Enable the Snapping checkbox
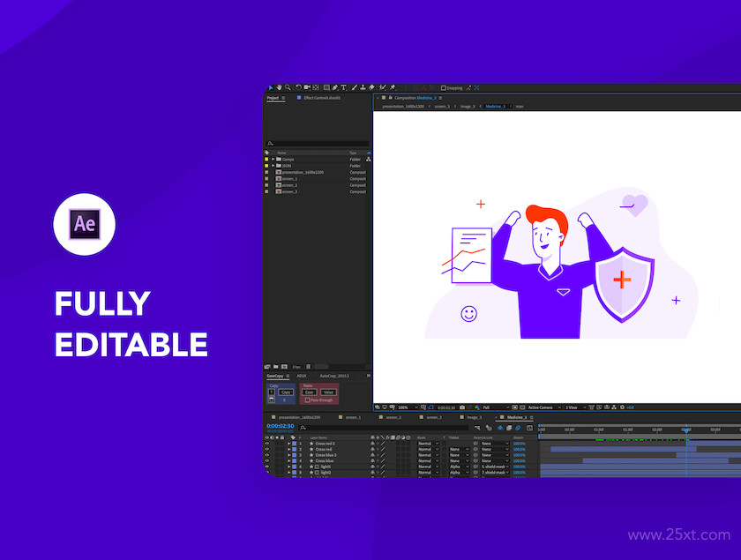The width and height of the screenshot is (741, 560). [x=443, y=88]
